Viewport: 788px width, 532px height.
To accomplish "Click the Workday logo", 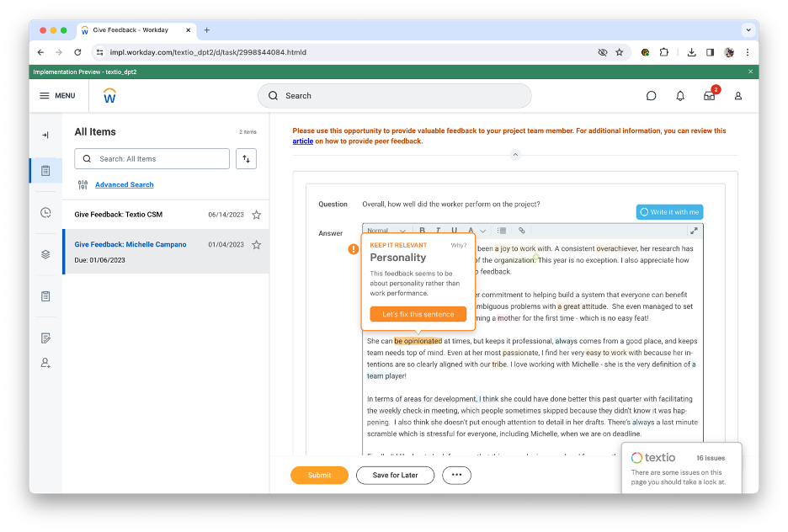I will [x=109, y=95].
